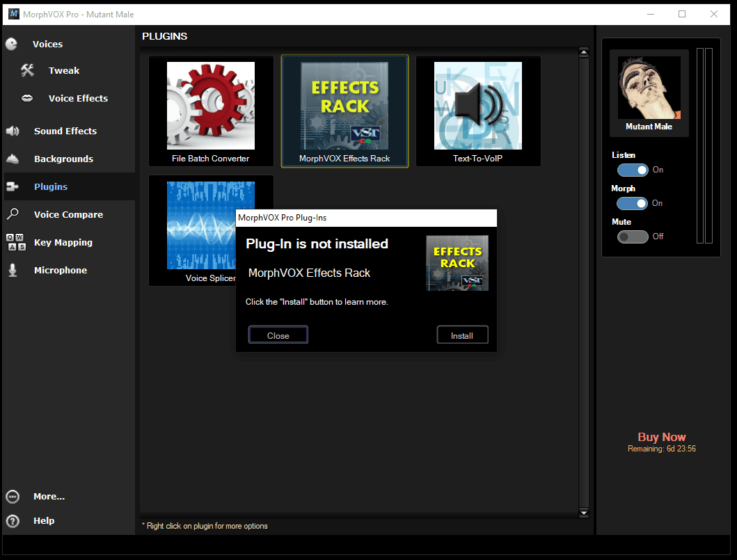This screenshot has height=560, width=737.
Task: Click the Microphone icon in sidebar
Action: 13,270
